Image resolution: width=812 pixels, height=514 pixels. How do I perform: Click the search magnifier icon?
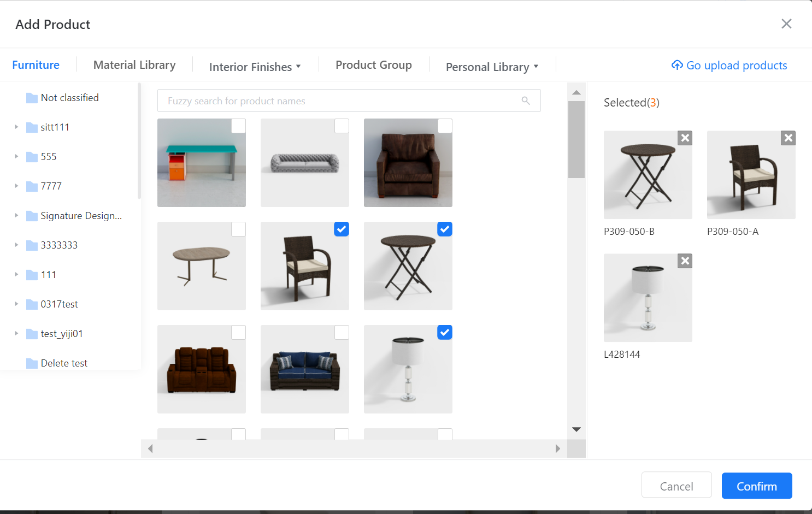tap(526, 101)
